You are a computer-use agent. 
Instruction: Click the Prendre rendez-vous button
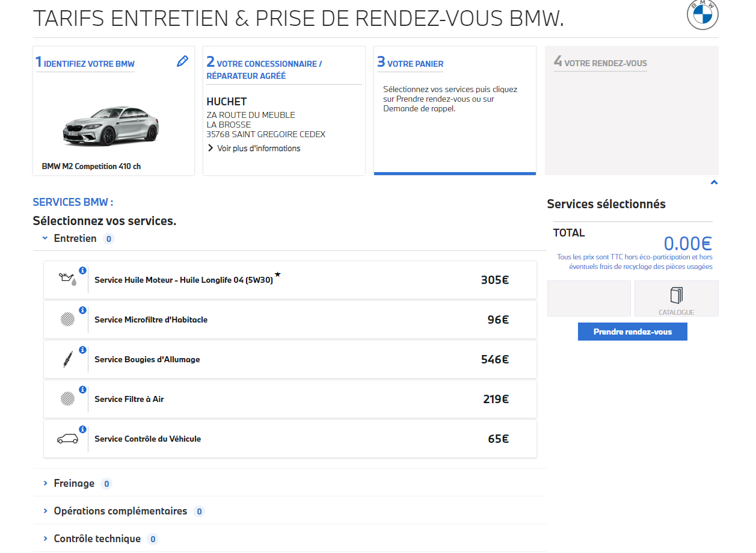click(632, 332)
